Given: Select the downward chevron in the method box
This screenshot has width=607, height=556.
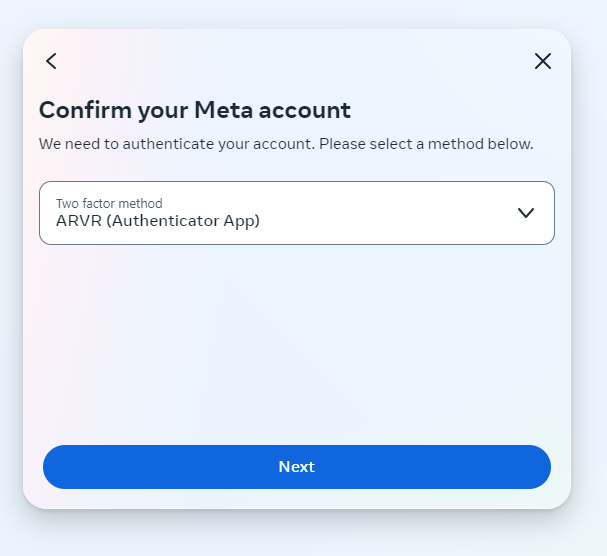Looking at the screenshot, I should (x=526, y=213).
